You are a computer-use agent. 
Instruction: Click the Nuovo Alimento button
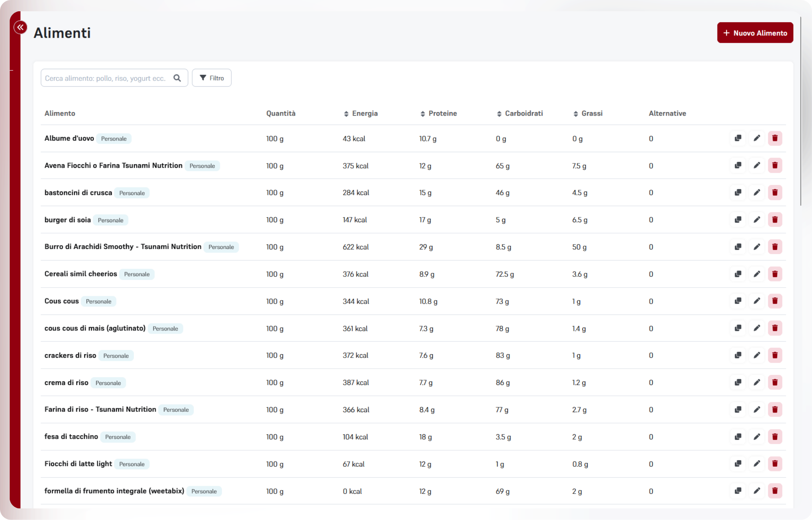755,33
